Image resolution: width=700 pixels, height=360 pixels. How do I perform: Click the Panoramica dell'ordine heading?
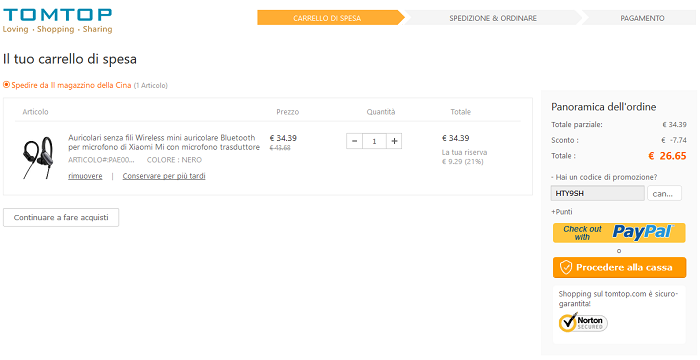pyautogui.click(x=604, y=107)
